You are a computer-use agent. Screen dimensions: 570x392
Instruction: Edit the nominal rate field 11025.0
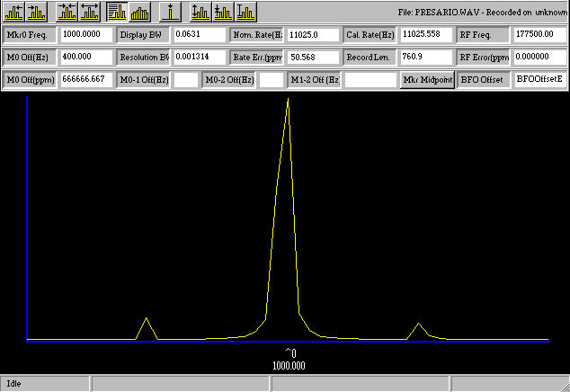(x=313, y=34)
